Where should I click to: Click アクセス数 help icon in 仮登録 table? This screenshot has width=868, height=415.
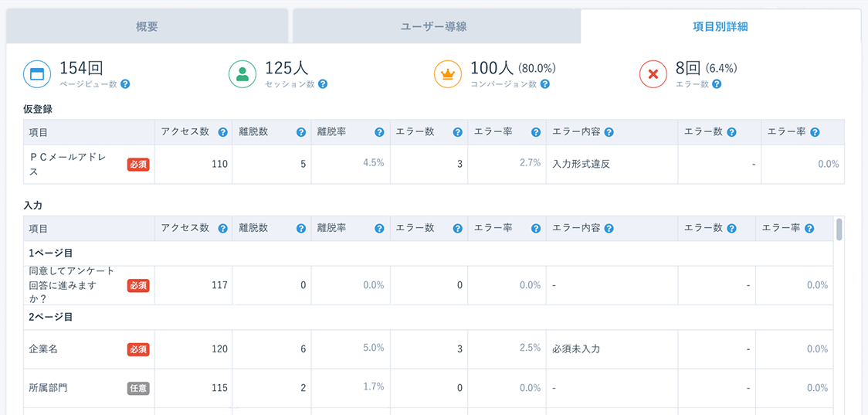pos(222,132)
